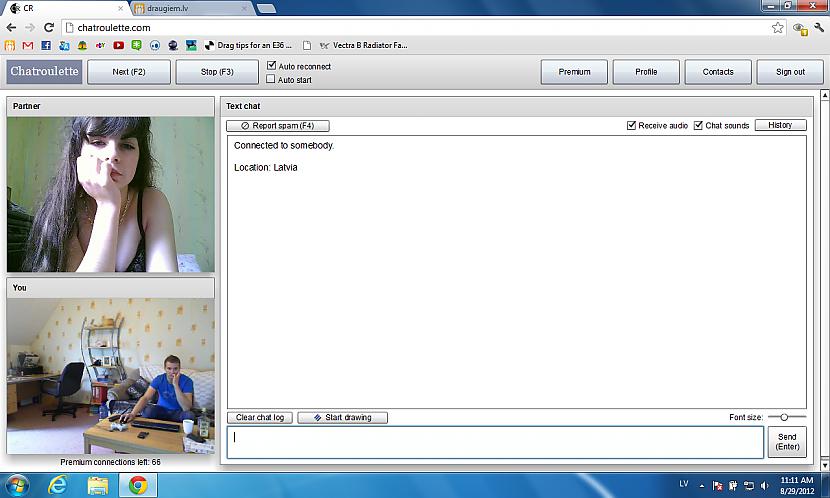830x498 pixels.
Task: Click the 'Connected to somebody.' chat line
Action: click(x=284, y=146)
